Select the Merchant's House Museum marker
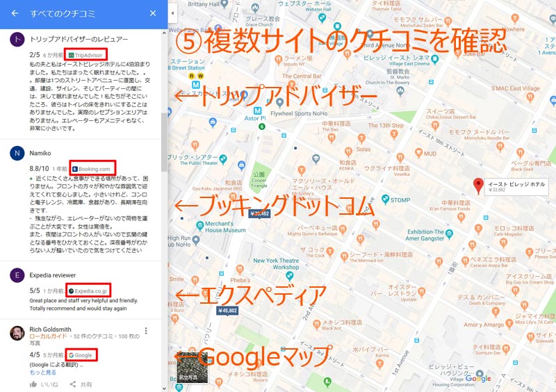 pyautogui.click(x=199, y=225)
